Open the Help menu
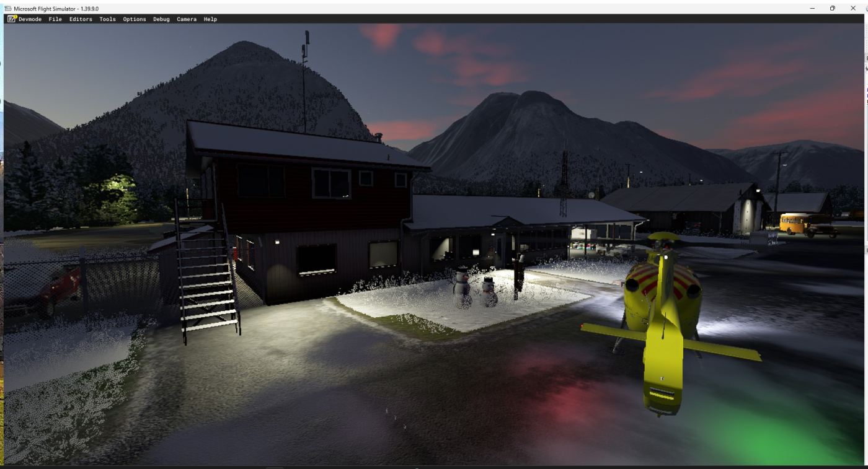Viewport: 868px width, 469px height. pos(210,19)
